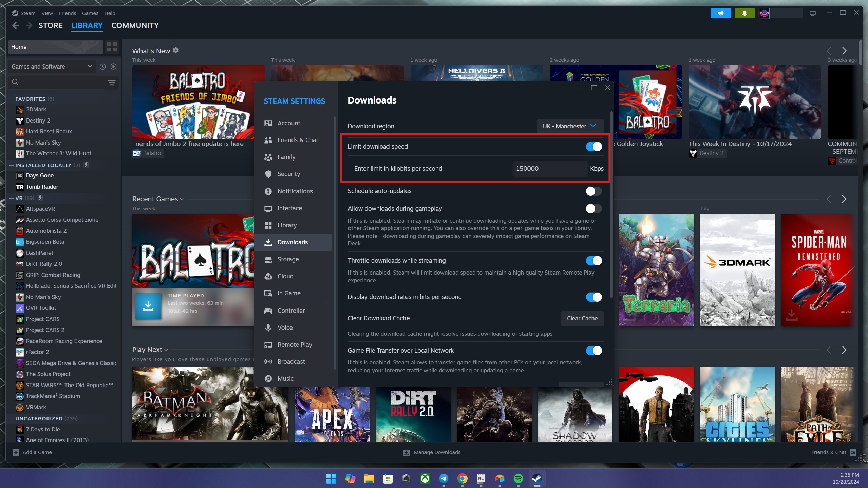This screenshot has height=488, width=868.
Task: Open the Controller settings section
Action: click(293, 311)
